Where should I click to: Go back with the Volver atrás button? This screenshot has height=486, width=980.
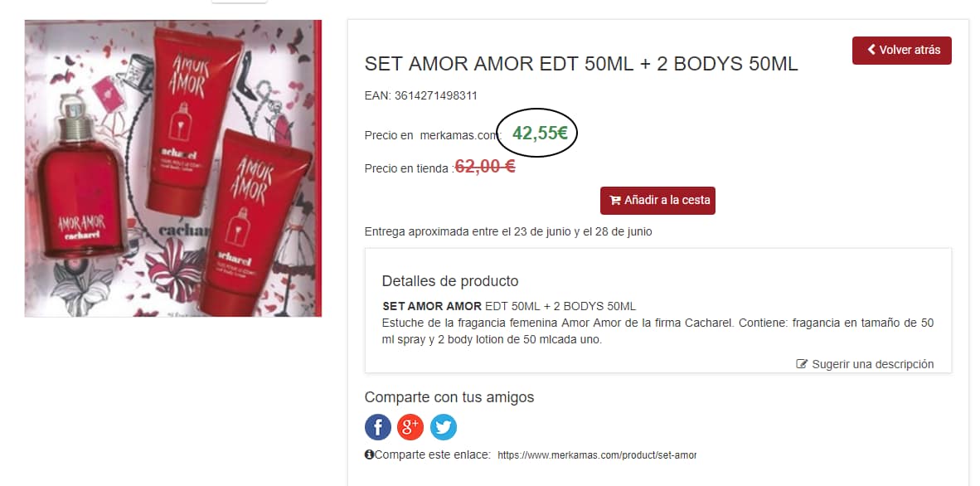pyautogui.click(x=902, y=51)
